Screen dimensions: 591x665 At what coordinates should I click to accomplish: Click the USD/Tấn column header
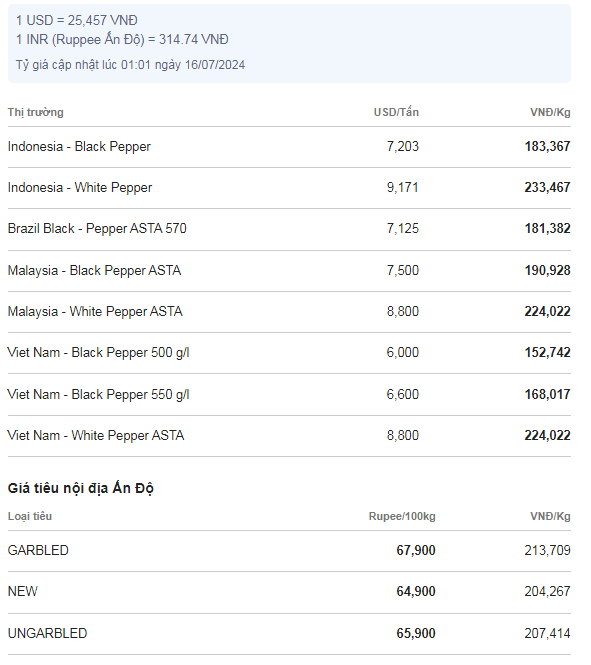coord(396,112)
